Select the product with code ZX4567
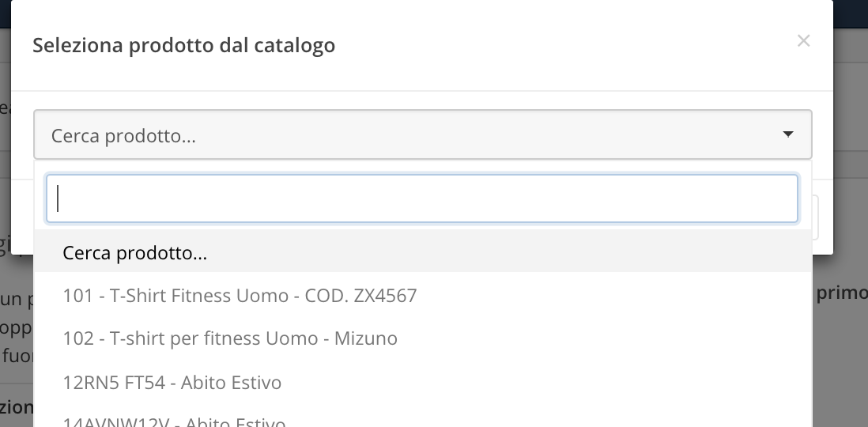 tap(240, 296)
